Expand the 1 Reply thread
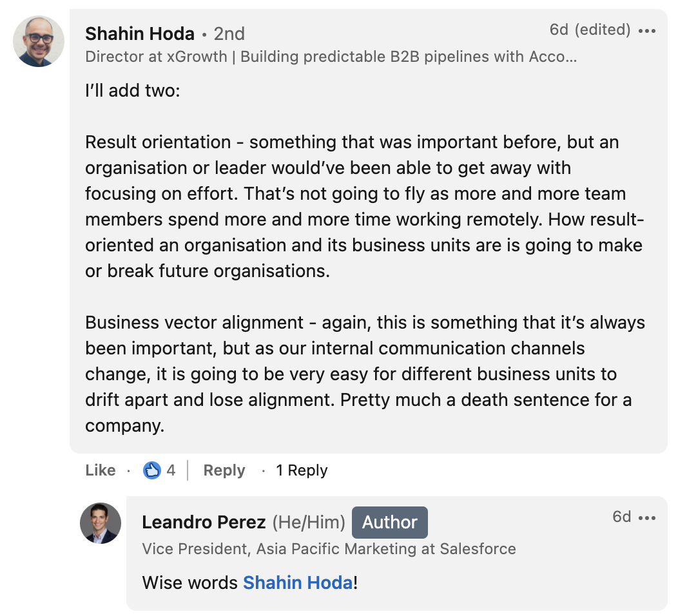 coord(302,470)
